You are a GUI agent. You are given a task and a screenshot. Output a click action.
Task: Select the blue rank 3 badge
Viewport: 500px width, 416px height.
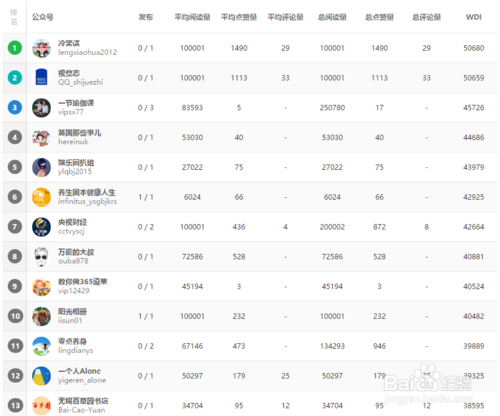15,108
